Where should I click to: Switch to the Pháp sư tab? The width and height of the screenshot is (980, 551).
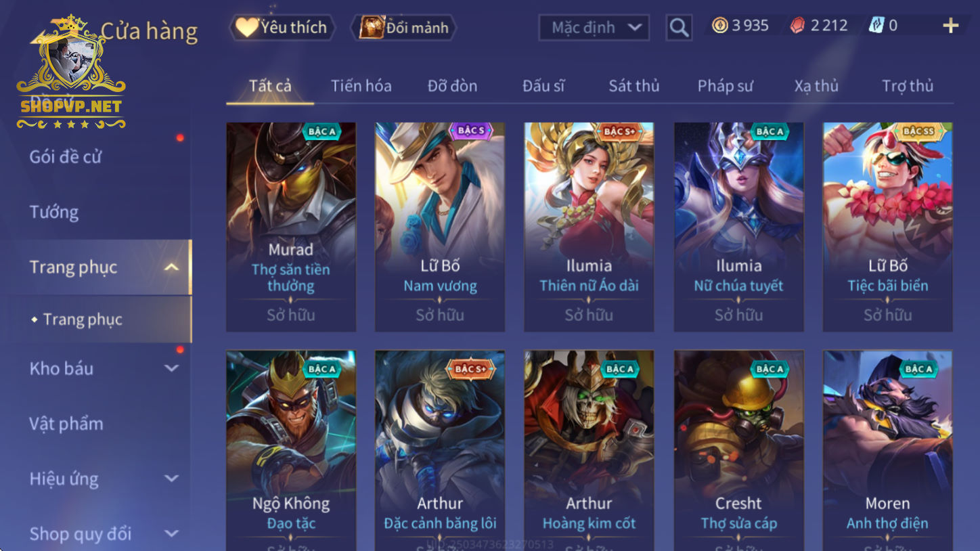tap(725, 86)
